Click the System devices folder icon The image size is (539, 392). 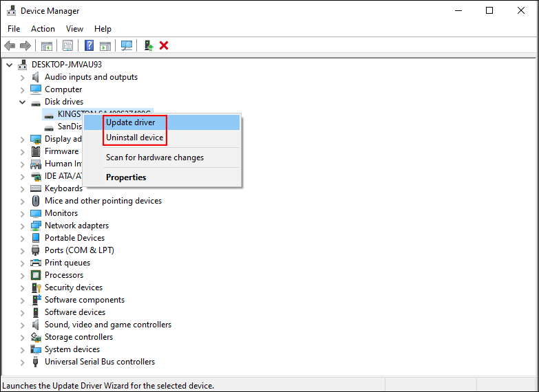[36, 349]
